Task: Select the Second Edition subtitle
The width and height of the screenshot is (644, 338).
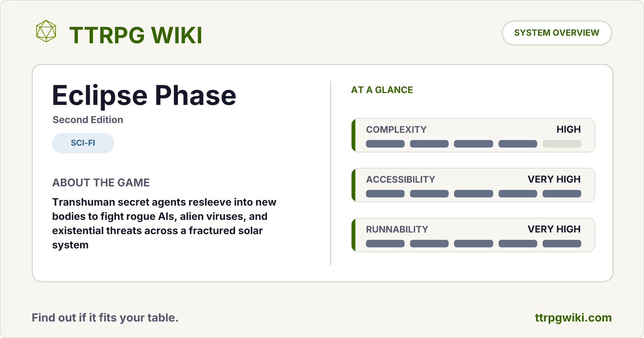Action: (x=88, y=120)
